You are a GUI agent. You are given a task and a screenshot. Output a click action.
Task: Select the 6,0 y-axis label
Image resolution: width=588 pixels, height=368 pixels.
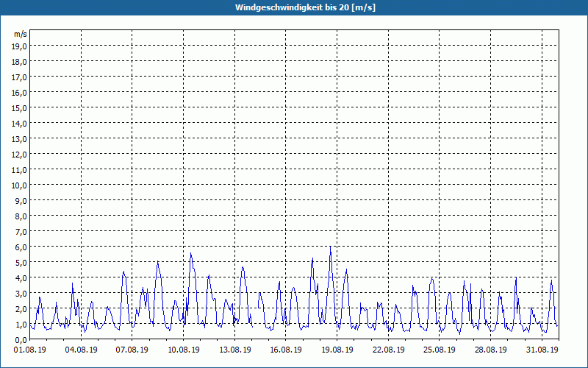pyautogui.click(x=22, y=247)
